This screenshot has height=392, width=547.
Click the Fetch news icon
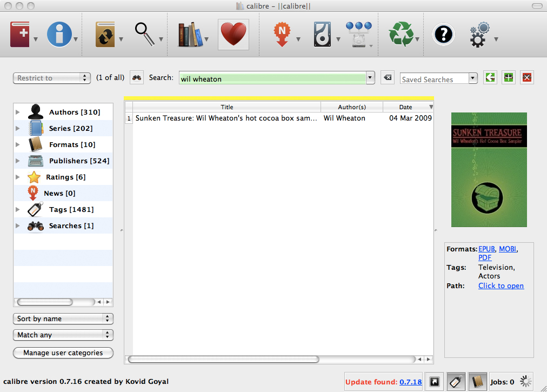click(x=281, y=36)
